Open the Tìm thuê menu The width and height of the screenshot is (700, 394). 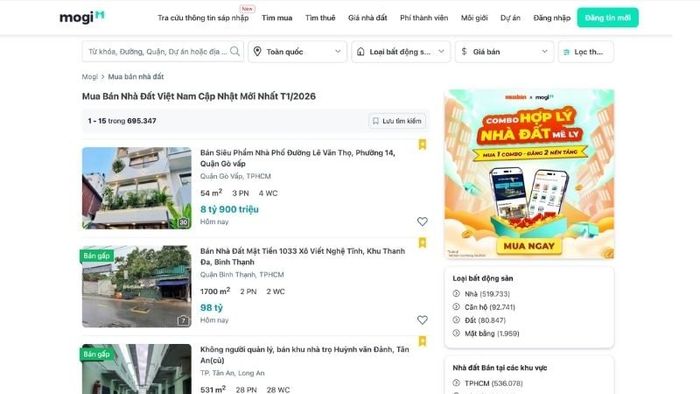(x=320, y=18)
